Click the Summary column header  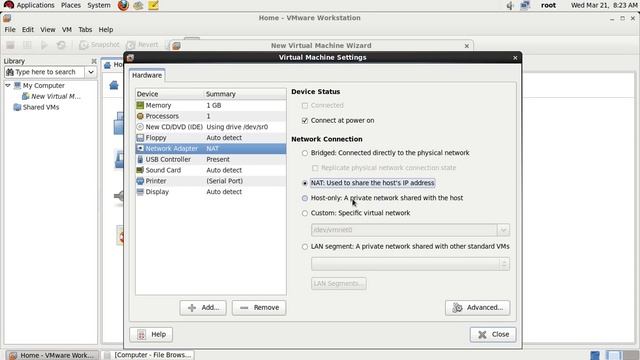(x=245, y=94)
